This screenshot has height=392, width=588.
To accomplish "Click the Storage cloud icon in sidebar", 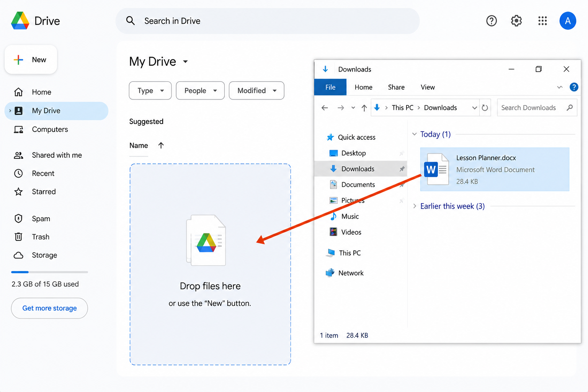I will pos(18,255).
